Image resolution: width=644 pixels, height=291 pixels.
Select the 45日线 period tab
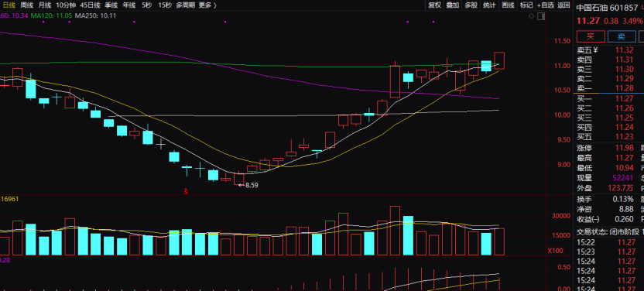[90, 5]
